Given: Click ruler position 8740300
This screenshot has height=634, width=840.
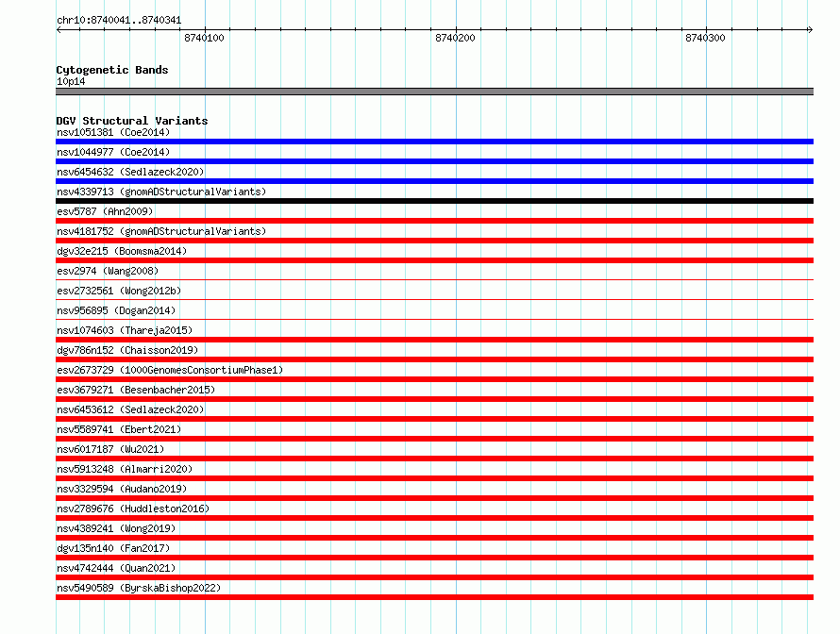Looking at the screenshot, I should pyautogui.click(x=705, y=38).
